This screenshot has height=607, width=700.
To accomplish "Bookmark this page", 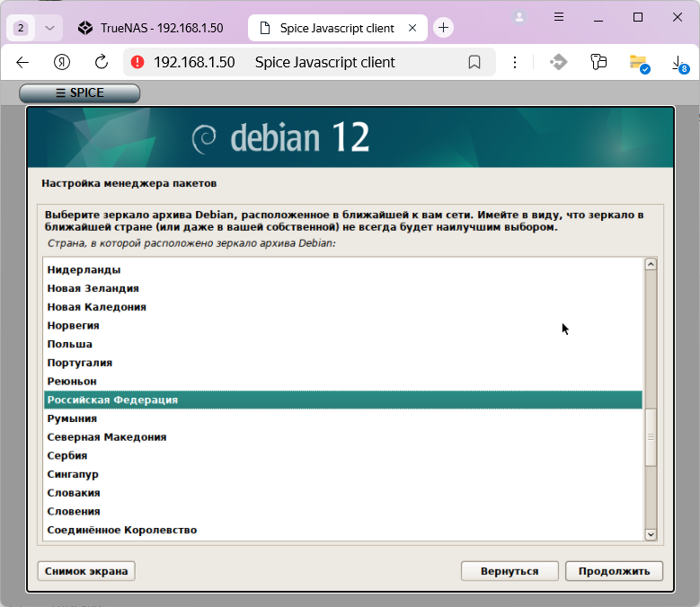I will click(x=474, y=63).
